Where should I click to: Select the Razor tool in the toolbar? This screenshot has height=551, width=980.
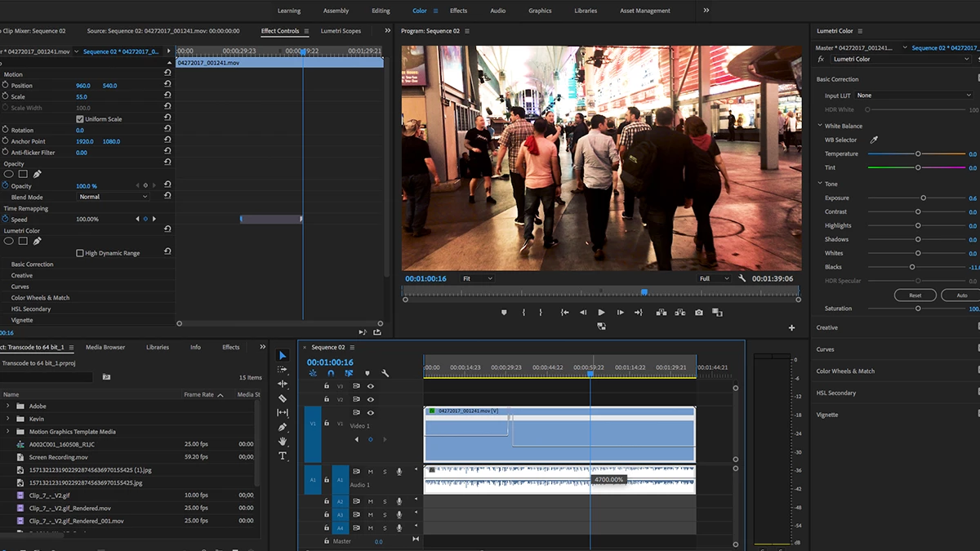tap(283, 398)
